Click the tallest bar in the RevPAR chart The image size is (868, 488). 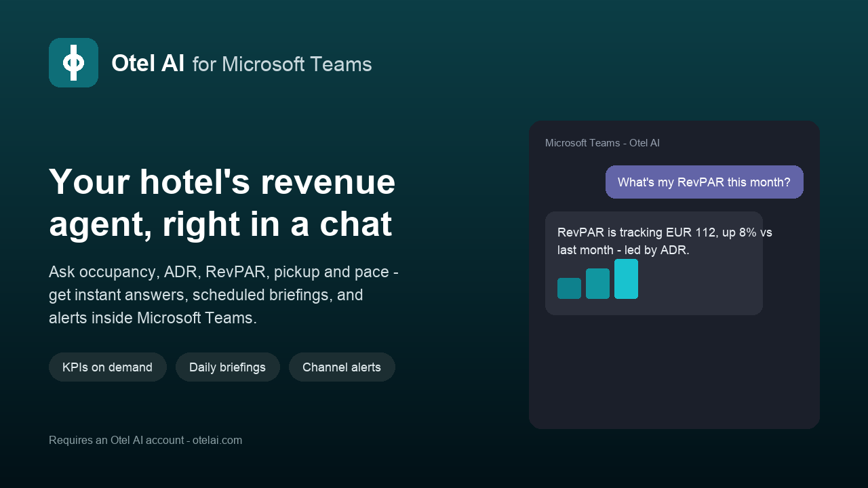point(626,279)
